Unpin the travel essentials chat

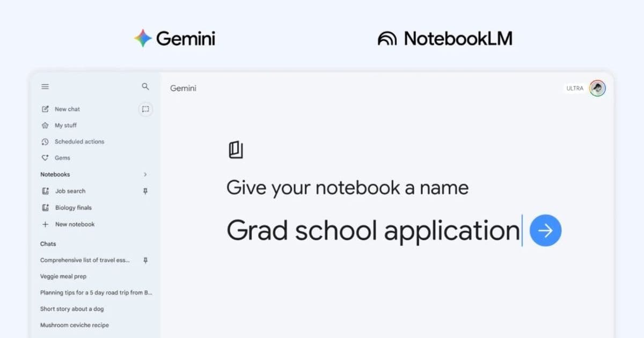[145, 260]
